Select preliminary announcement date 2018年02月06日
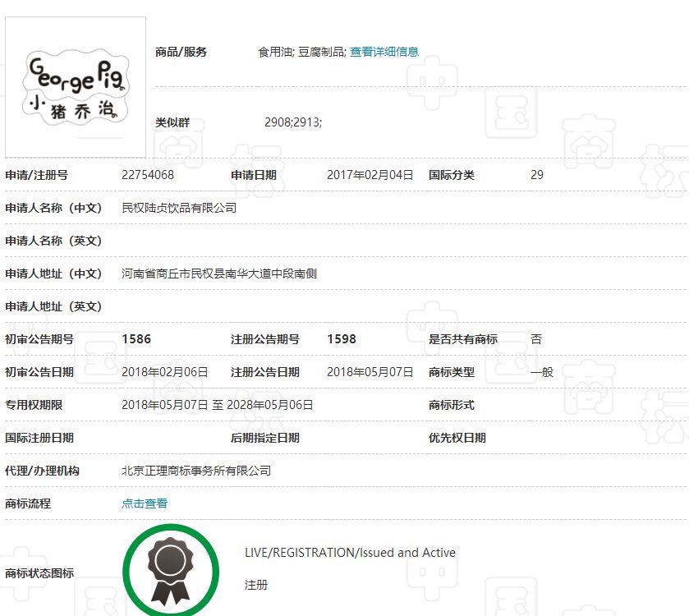 pyautogui.click(x=165, y=372)
